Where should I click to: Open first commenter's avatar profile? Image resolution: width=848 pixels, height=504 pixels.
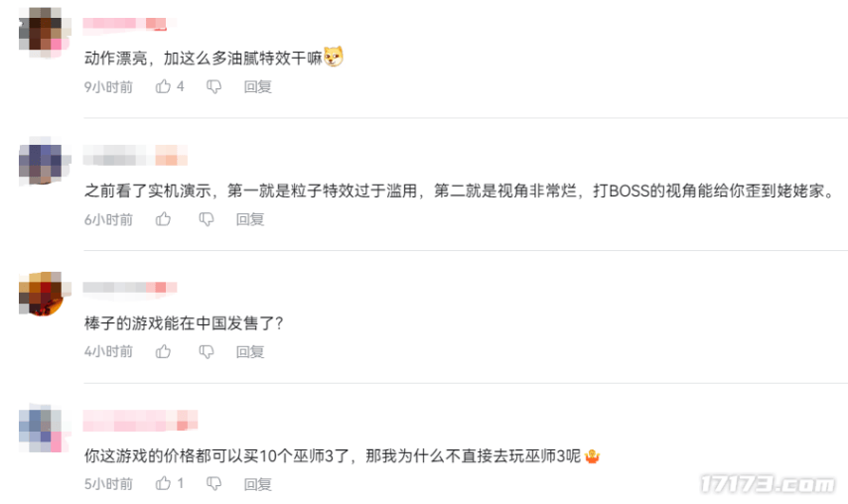pyautogui.click(x=43, y=29)
